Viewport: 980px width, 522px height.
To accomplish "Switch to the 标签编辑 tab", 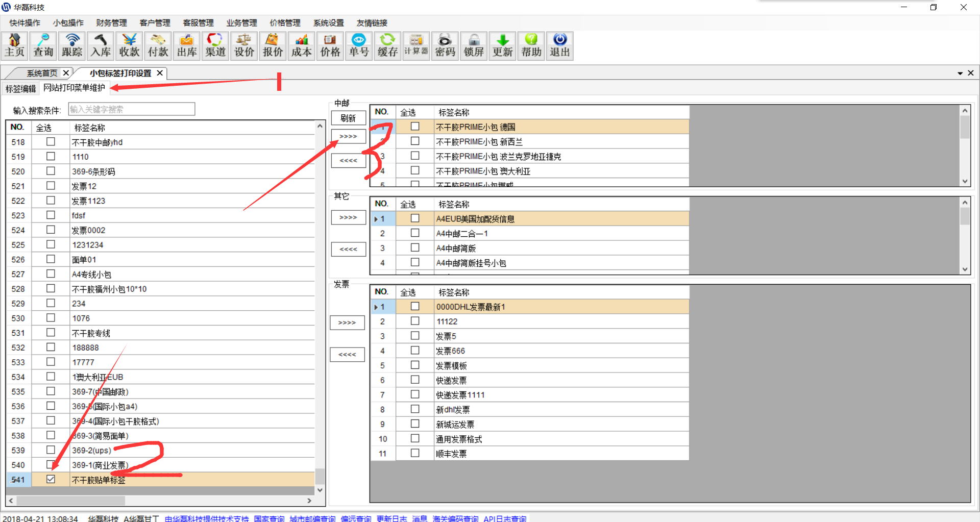I will click(x=20, y=89).
